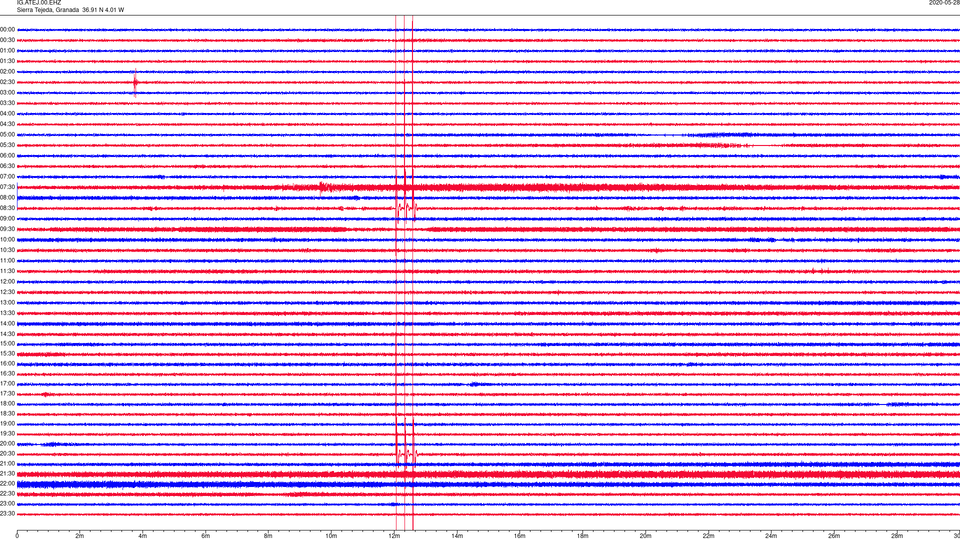Select the 15:30 trace time label

click(x=7, y=354)
